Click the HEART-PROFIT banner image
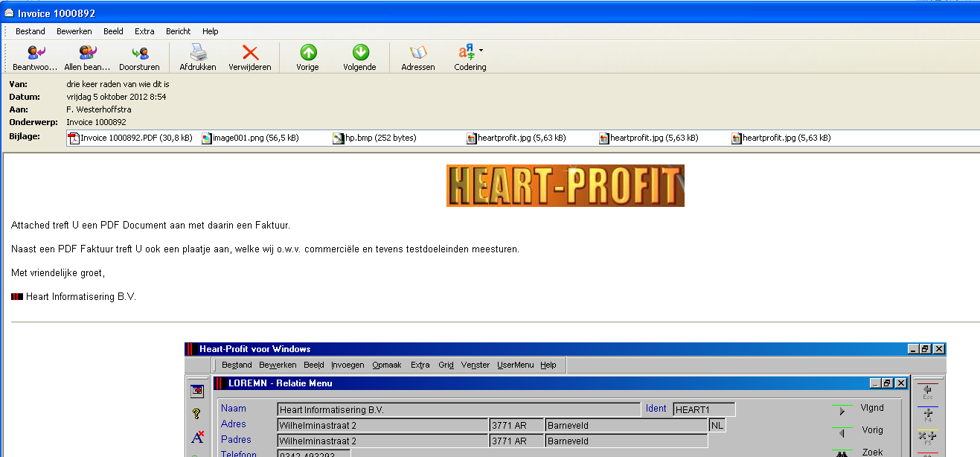Image resolution: width=980 pixels, height=457 pixels. tap(565, 185)
